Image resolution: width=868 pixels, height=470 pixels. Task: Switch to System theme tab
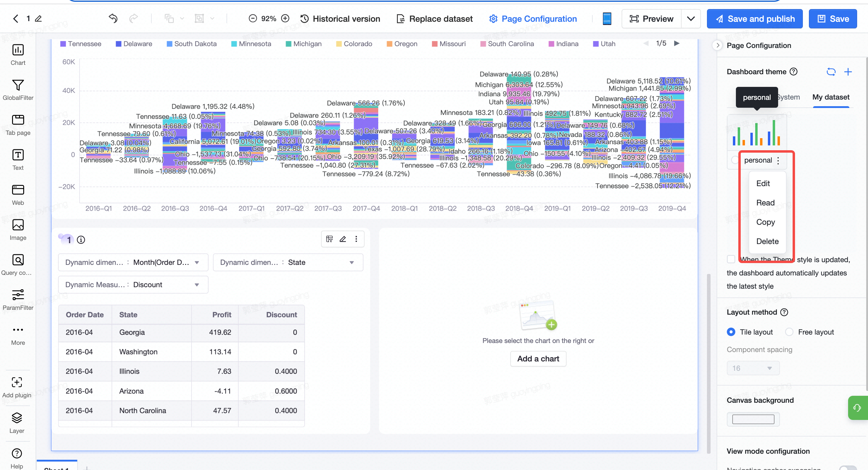788,97
